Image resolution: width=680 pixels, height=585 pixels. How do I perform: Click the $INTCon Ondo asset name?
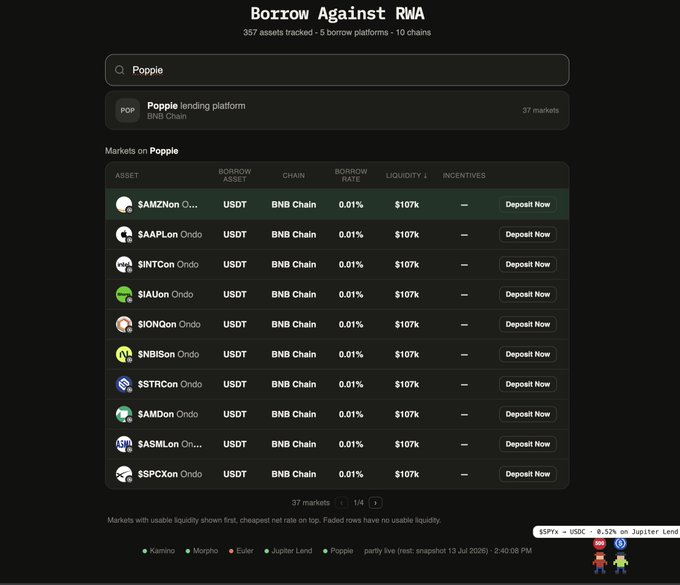pos(168,264)
